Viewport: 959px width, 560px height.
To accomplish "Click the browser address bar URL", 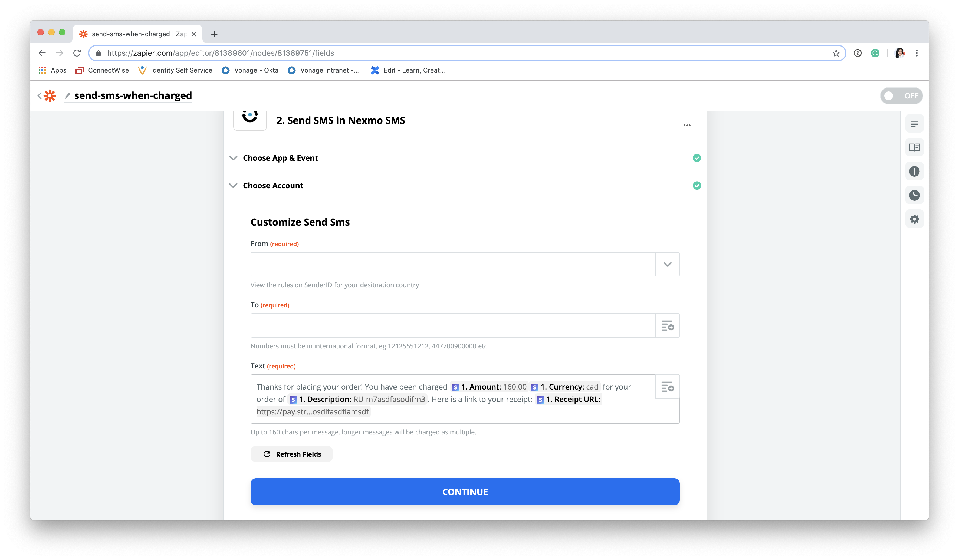I will (220, 53).
